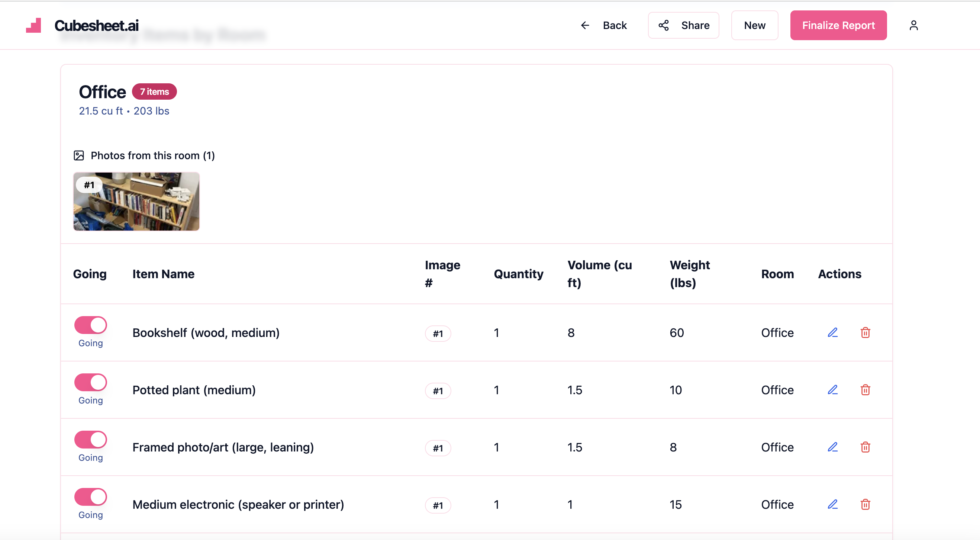Edit the Medium electronic item
The image size is (980, 540).
click(x=832, y=504)
